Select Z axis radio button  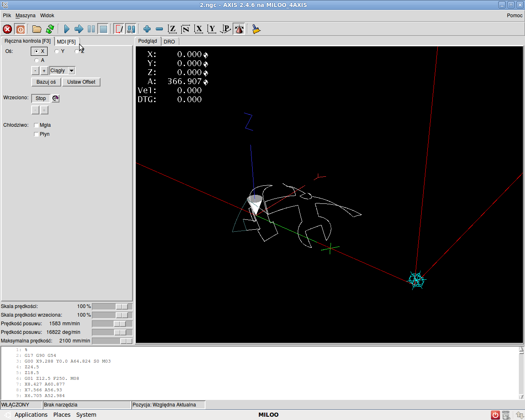click(x=80, y=51)
